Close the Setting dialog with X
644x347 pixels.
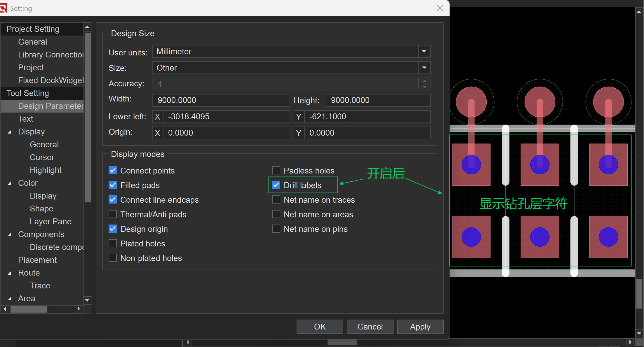click(440, 8)
